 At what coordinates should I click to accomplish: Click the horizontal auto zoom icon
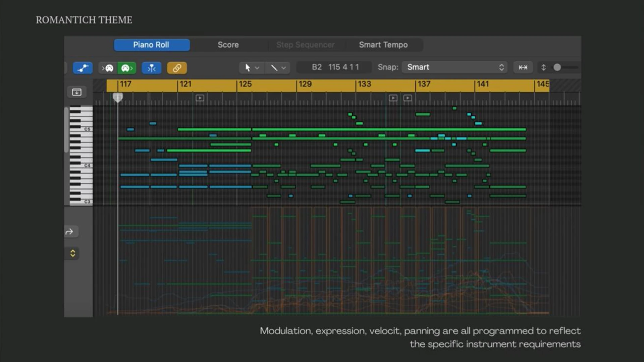(523, 67)
